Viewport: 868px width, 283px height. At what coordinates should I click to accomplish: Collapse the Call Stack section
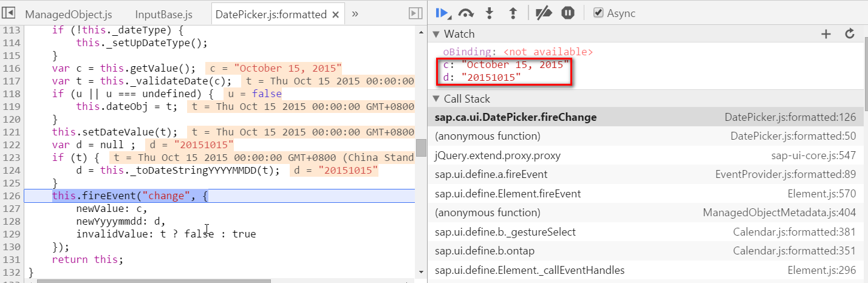(x=436, y=99)
